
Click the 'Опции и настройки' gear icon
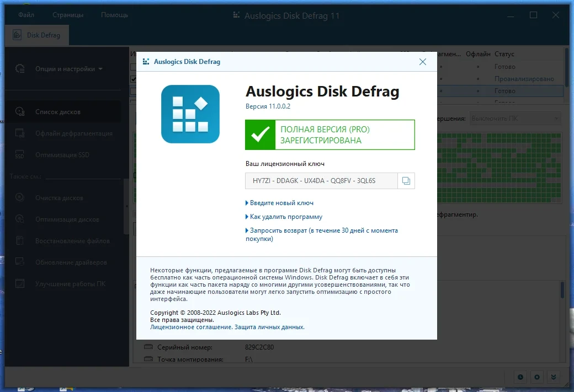click(20, 69)
